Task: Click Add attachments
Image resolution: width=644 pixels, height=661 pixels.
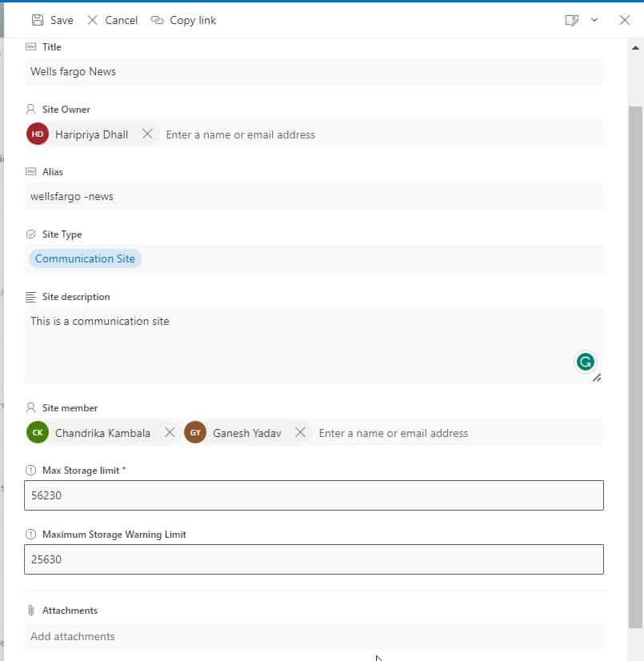Action: coord(314,636)
